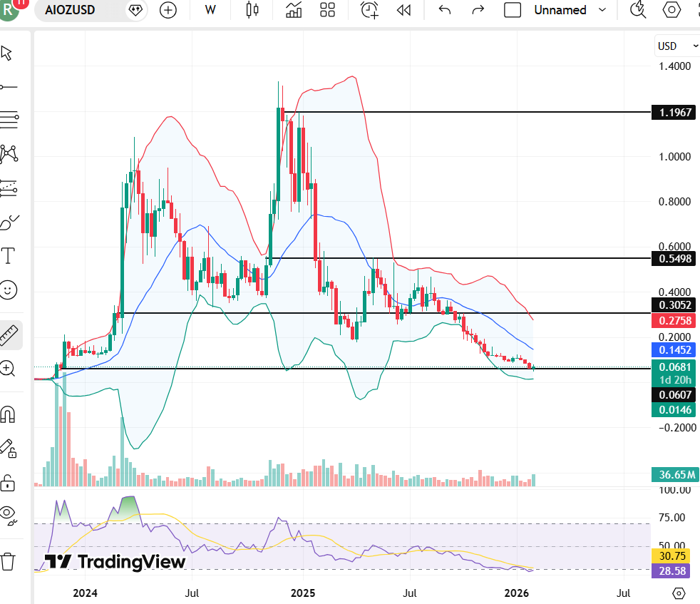
Task: Click the 1.1967 price level label
Action: pyautogui.click(x=674, y=112)
